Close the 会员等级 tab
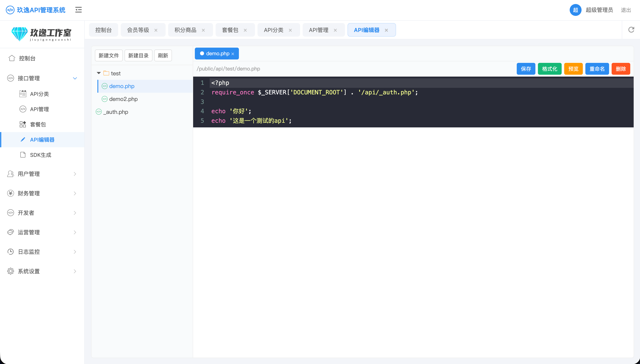This screenshot has width=640, height=364. (156, 30)
